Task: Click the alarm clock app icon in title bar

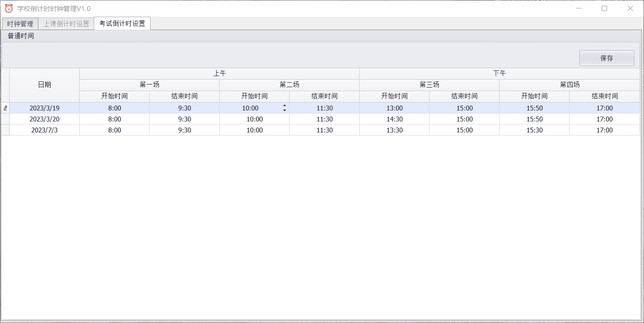Action: (x=9, y=8)
